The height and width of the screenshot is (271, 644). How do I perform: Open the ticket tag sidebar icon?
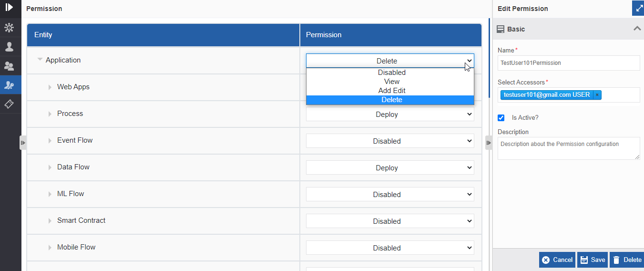(9, 104)
